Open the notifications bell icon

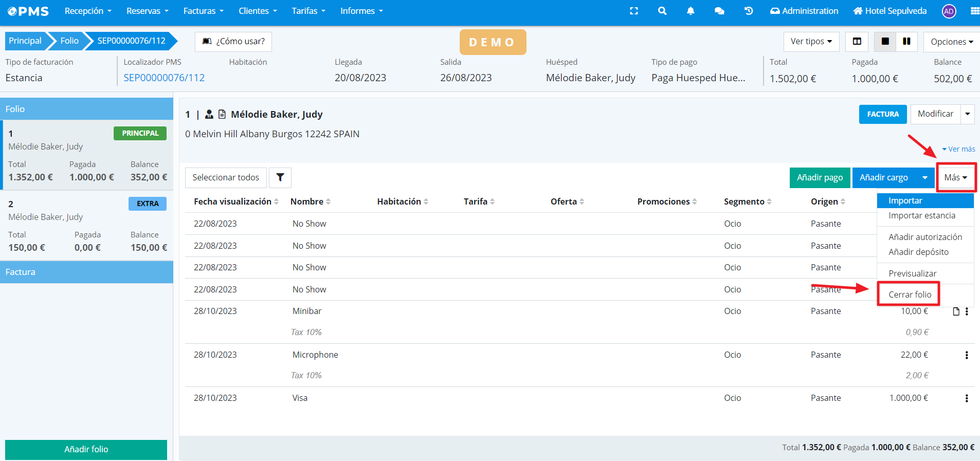[691, 11]
